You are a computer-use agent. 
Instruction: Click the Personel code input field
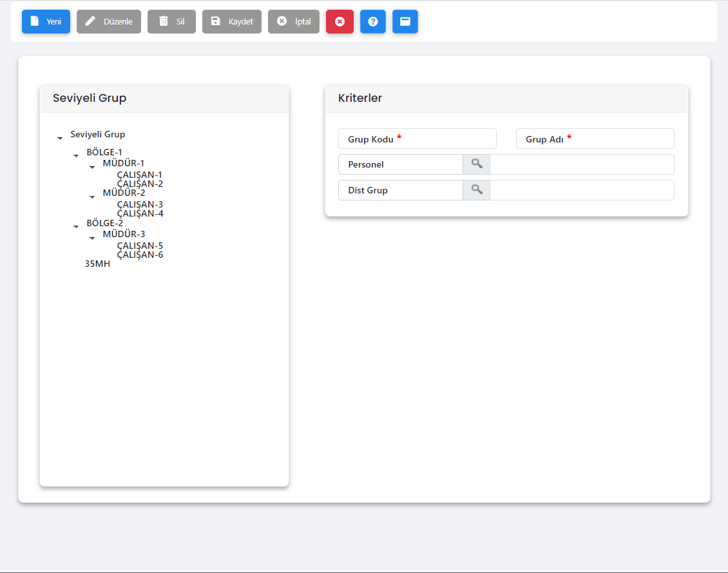click(x=401, y=164)
